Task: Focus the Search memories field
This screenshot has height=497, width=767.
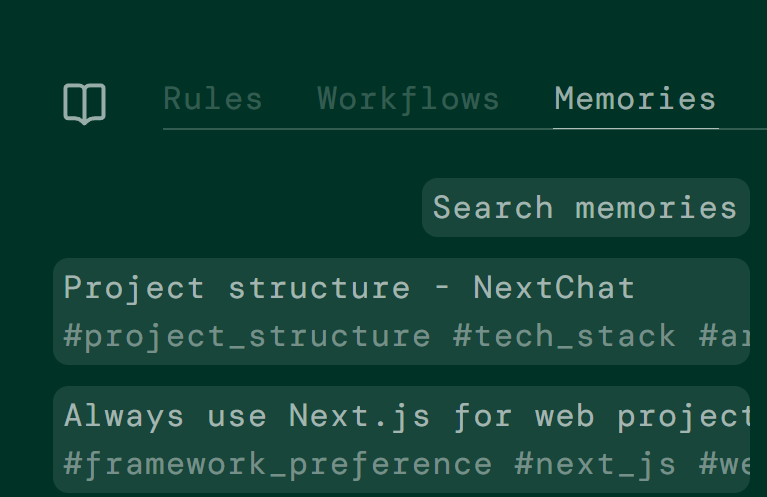Action: pyautogui.click(x=585, y=208)
